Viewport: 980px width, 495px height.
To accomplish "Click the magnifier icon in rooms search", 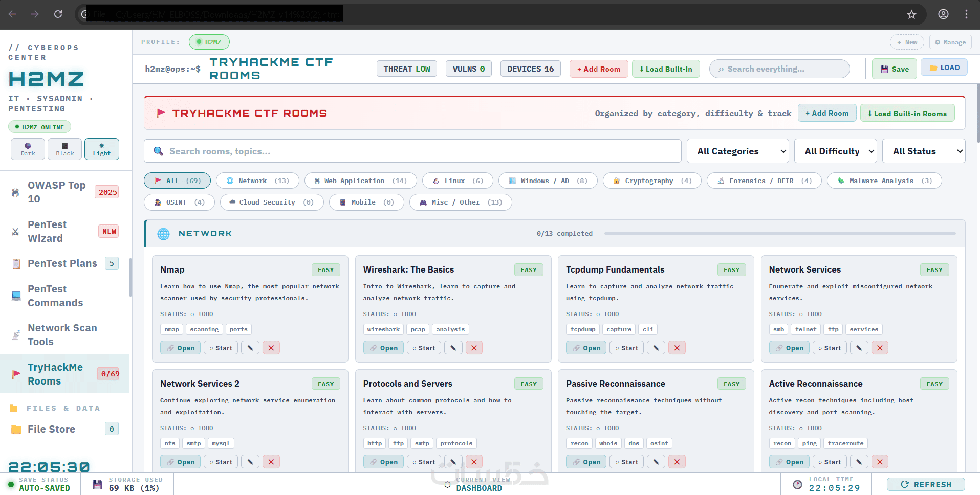I will pyautogui.click(x=159, y=151).
